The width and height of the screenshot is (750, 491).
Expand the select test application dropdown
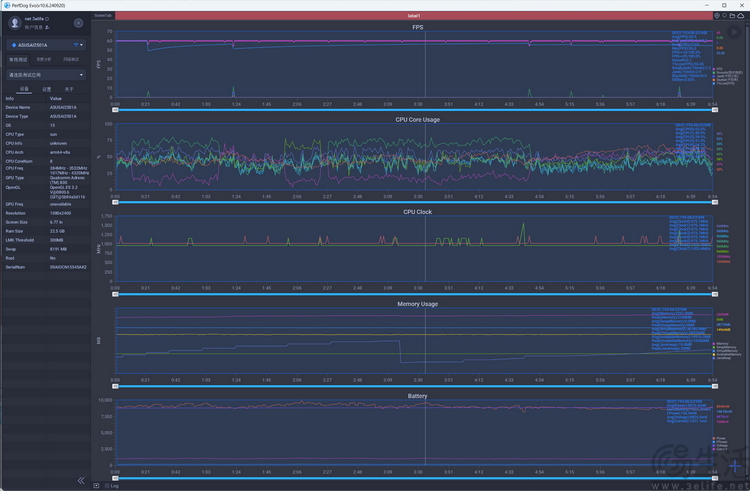click(46, 75)
